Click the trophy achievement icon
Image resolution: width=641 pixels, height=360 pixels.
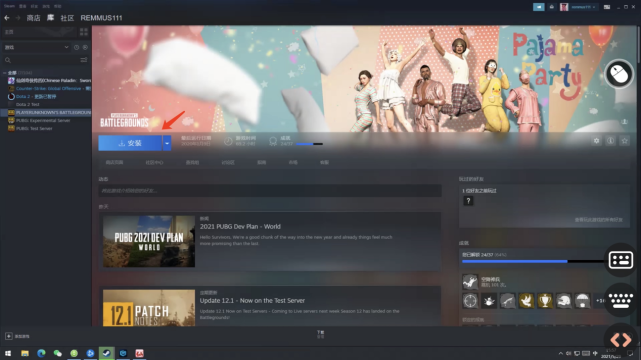545,301
